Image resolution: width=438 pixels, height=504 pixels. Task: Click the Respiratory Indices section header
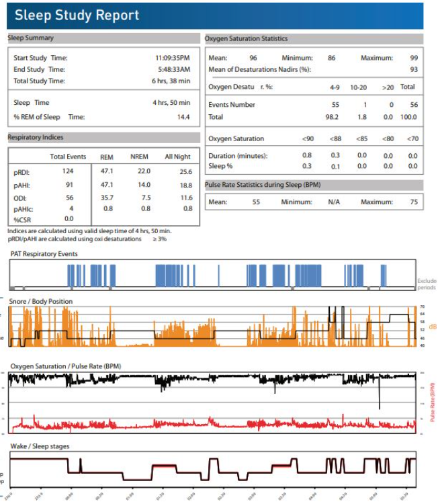pos(35,137)
